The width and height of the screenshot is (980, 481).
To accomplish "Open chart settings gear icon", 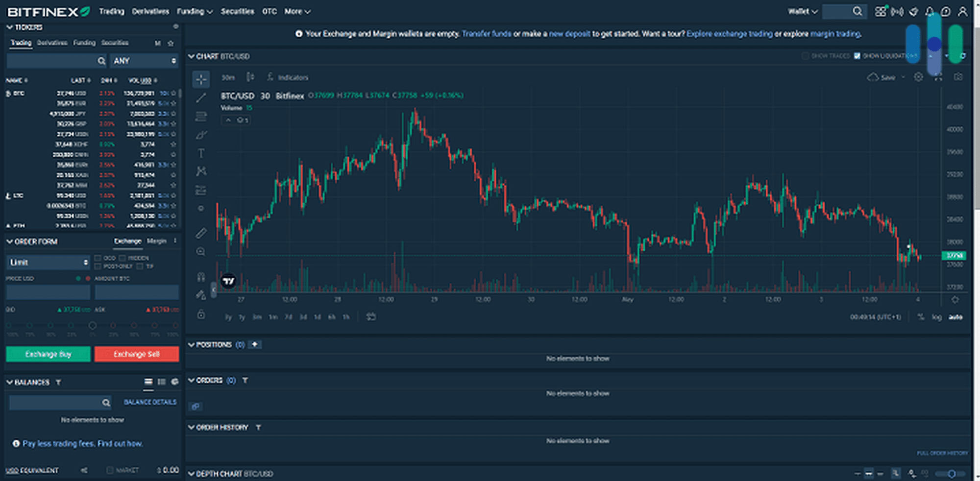I will [918, 77].
